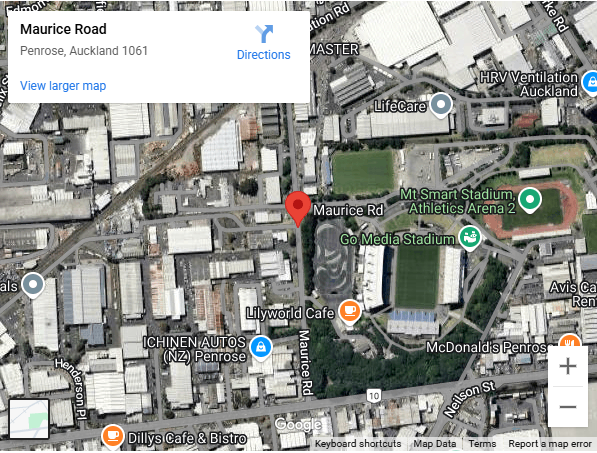597x453 pixels.
Task: Click the Dillys Cafe & Bistro marker
Action: tap(113, 436)
